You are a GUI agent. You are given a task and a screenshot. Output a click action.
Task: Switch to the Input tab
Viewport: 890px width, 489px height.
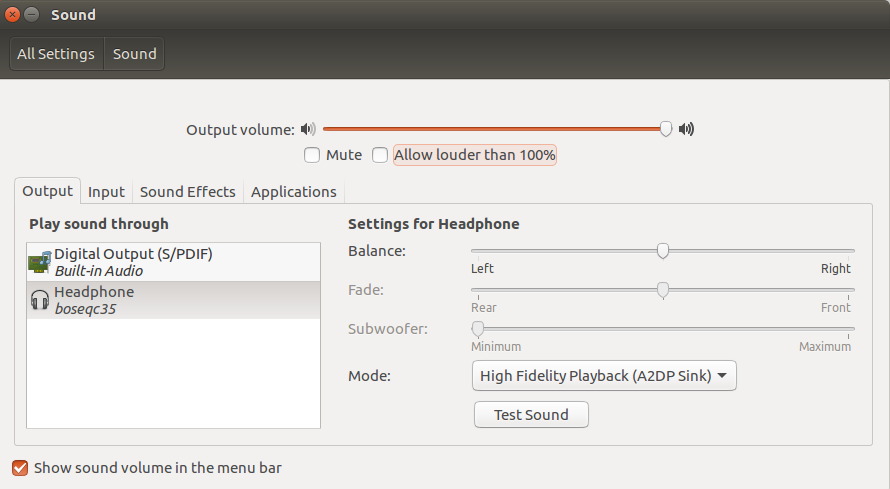[106, 192]
